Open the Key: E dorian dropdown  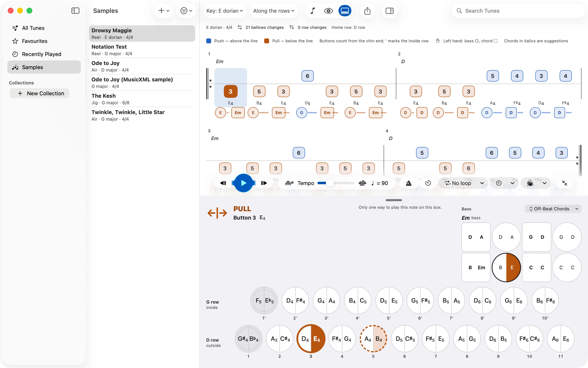[x=225, y=11]
